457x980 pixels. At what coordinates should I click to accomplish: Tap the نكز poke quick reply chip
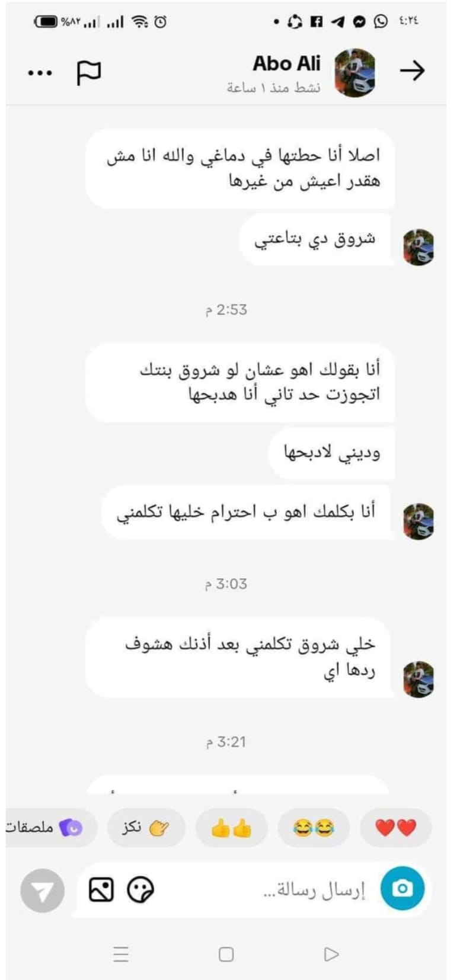point(146,828)
